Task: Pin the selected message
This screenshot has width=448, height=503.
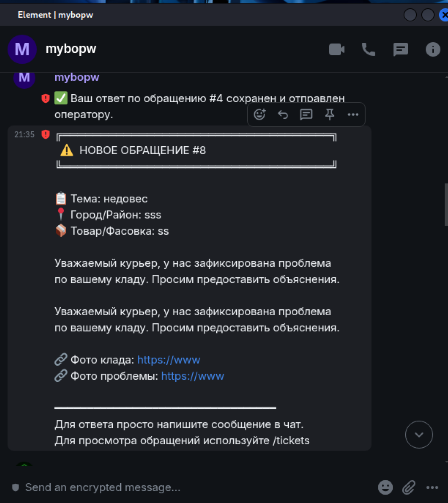Action: (x=330, y=114)
